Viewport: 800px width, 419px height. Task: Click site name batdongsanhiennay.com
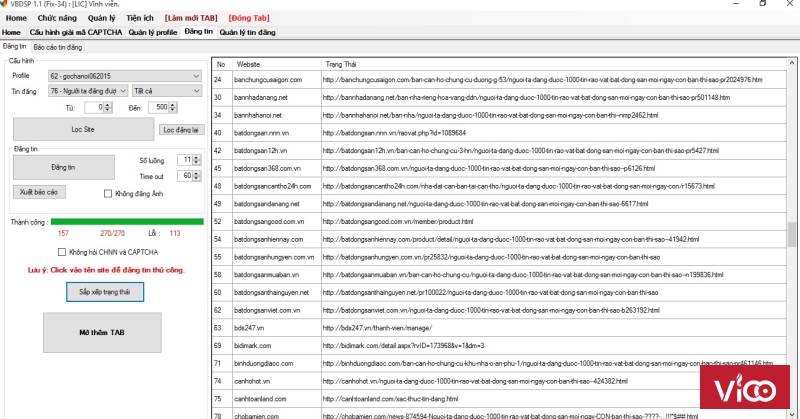268,239
